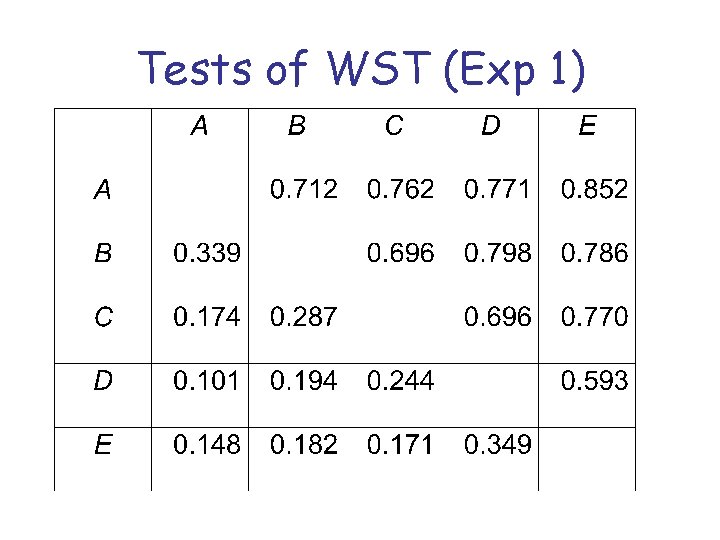Select the cell showing 0.770
Image resolution: width=720 pixels, height=540 pixels.
point(595,317)
